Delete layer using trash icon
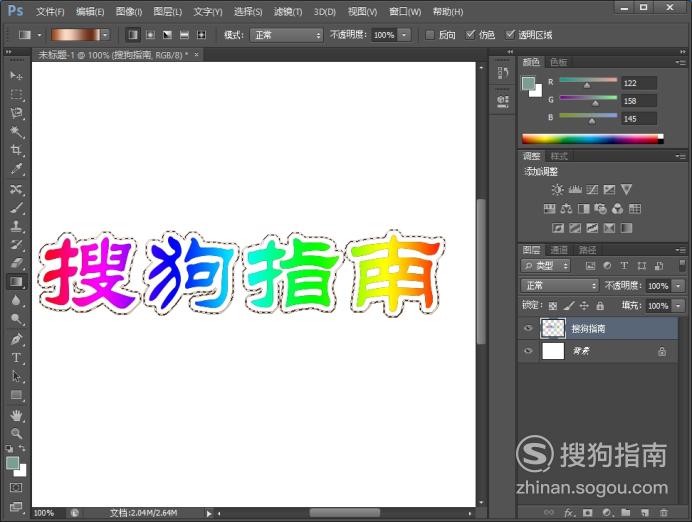Screen dimensions: 692x522 [663, 513]
